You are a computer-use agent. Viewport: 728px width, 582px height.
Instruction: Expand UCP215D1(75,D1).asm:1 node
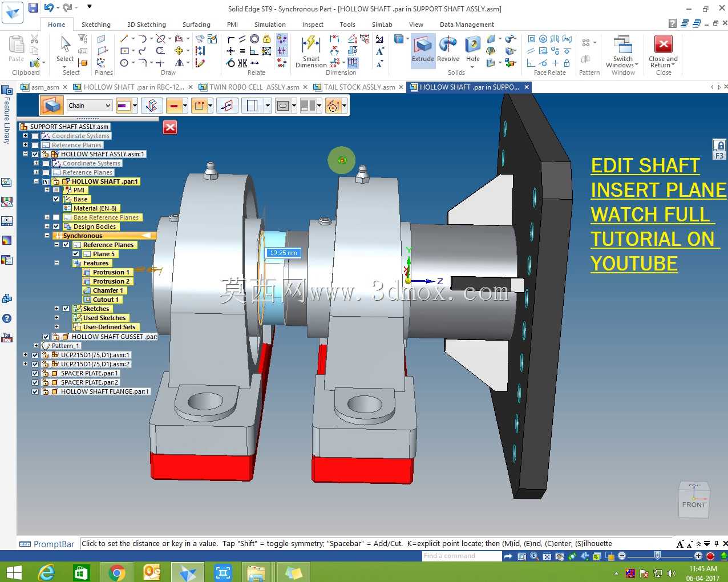(x=25, y=355)
